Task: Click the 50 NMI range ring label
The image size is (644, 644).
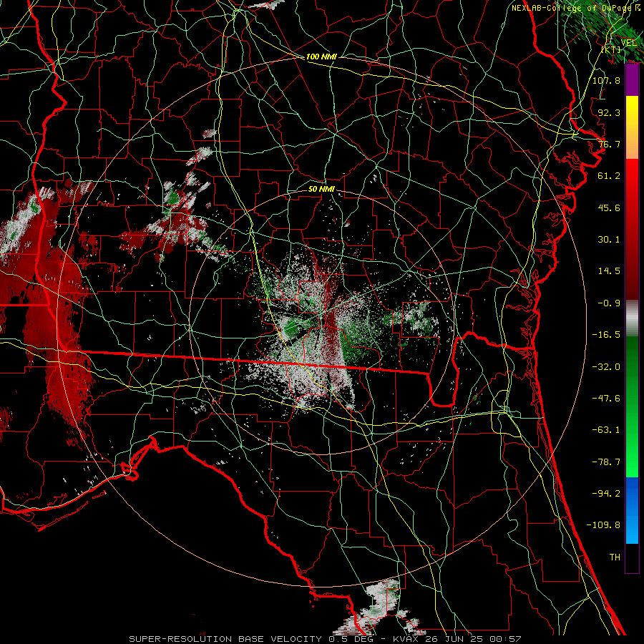Action: (321, 189)
